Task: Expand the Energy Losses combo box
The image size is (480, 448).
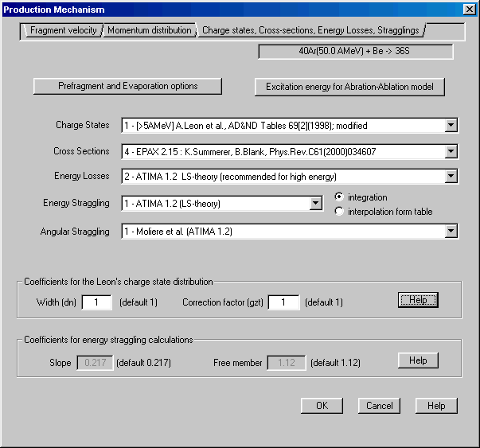Action: click(x=451, y=177)
